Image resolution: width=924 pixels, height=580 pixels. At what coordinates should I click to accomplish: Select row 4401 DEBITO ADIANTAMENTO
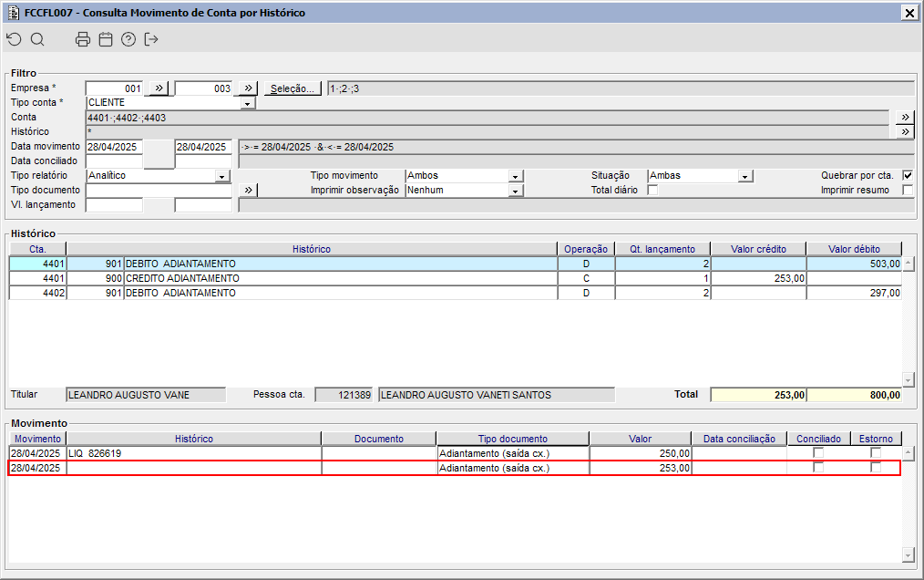(x=455, y=264)
